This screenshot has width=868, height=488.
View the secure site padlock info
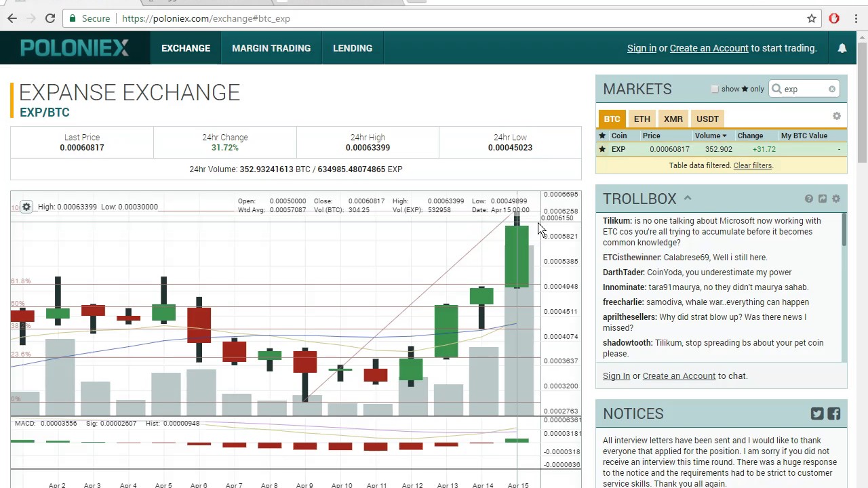coord(73,18)
